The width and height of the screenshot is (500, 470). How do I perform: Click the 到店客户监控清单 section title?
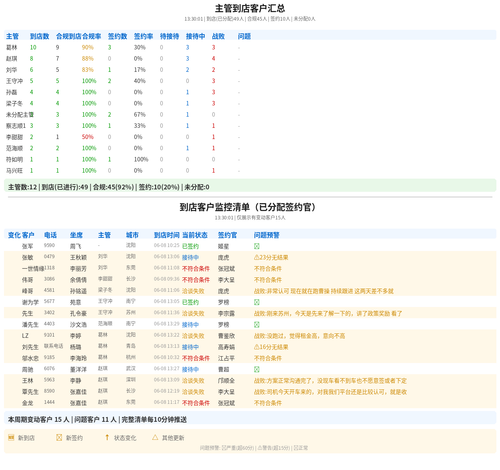[248, 207]
